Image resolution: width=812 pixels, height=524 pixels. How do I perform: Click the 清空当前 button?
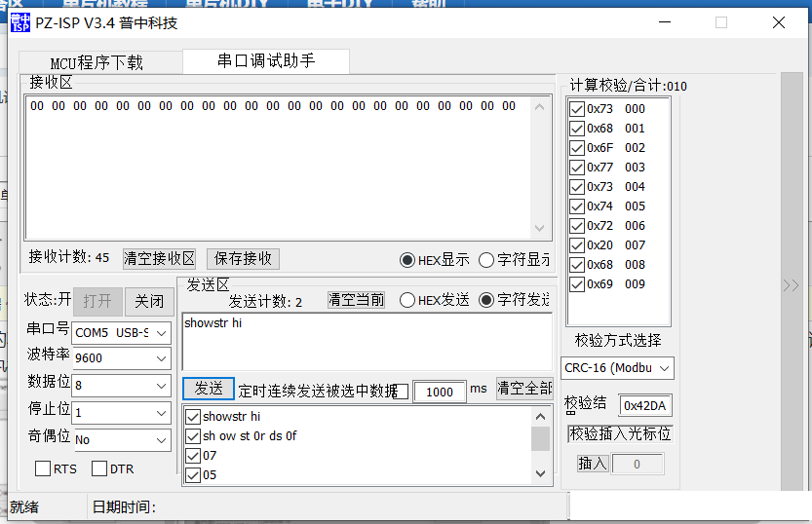click(357, 300)
